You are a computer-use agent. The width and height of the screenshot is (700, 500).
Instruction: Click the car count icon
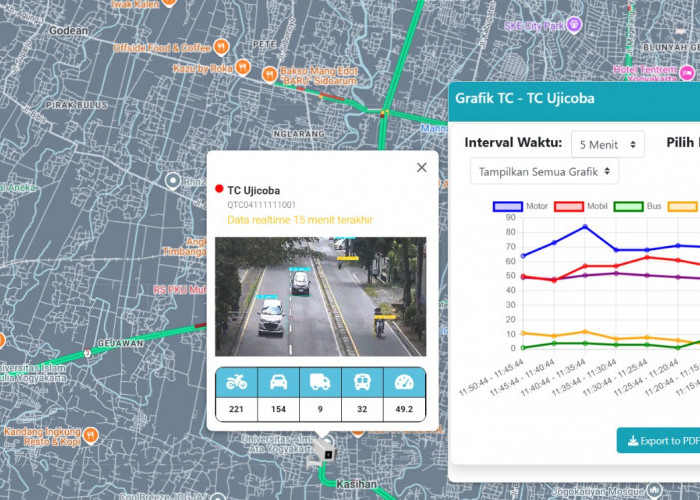(x=279, y=382)
